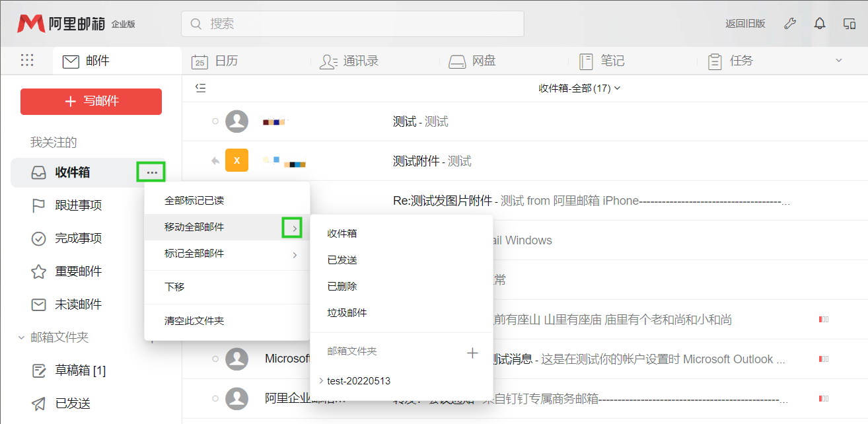
Task: Collapse the 邮箱文件夹 section chevron
Action: pos(22,336)
